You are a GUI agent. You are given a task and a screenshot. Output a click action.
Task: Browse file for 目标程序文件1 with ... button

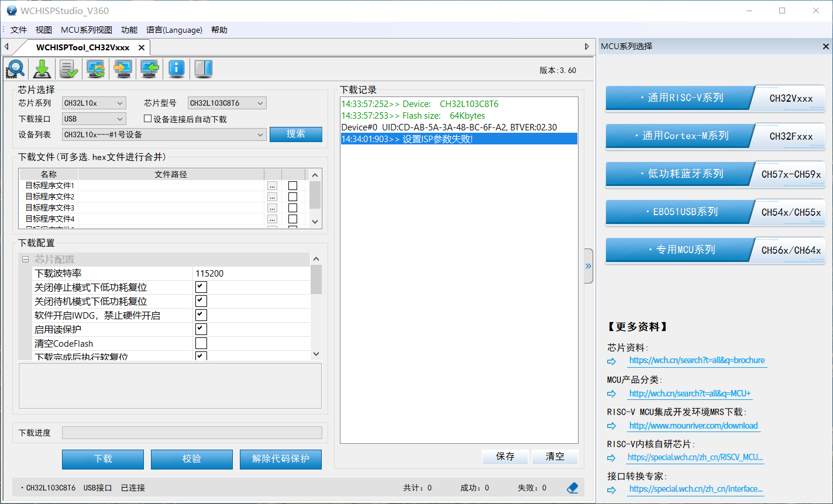coord(272,185)
